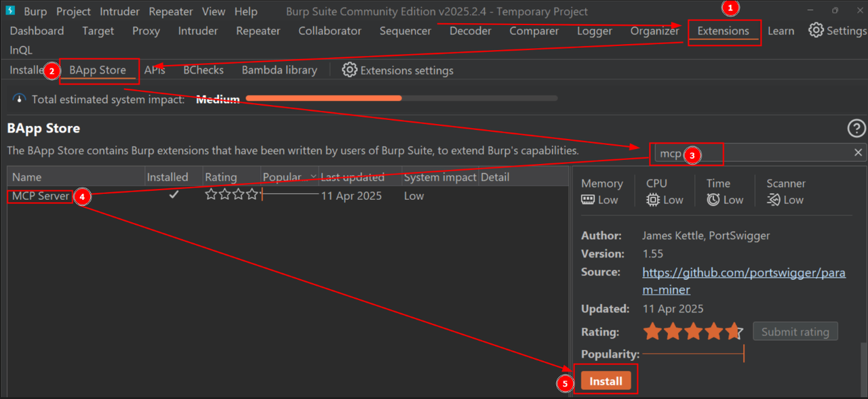Click the Extensions settings gear icon
The width and height of the screenshot is (868, 399).
click(349, 70)
